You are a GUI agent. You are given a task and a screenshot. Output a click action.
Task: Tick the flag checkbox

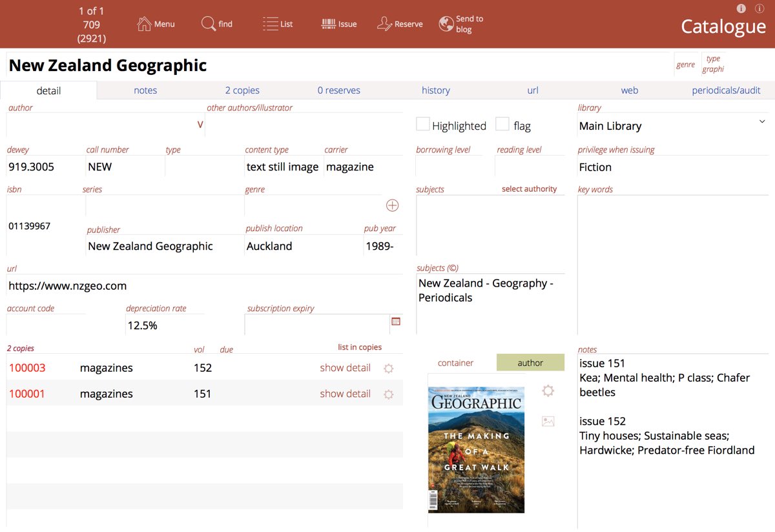pos(502,124)
